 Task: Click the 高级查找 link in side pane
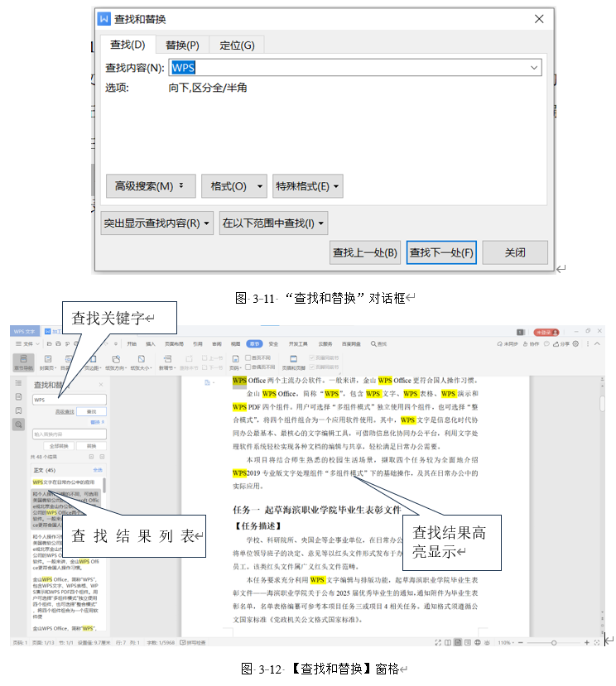click(x=65, y=412)
